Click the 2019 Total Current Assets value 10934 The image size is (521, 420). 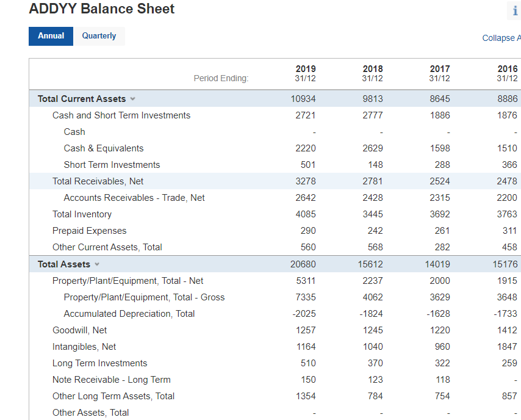303,99
